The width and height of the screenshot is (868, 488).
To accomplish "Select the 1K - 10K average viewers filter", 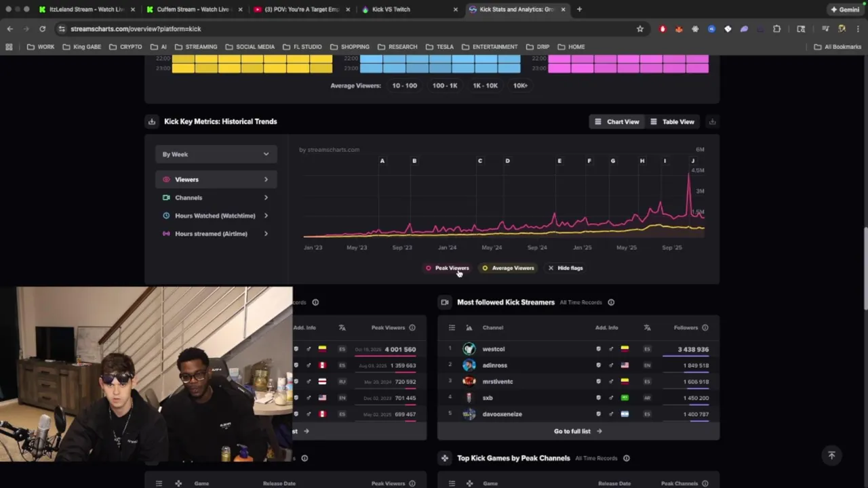I will pyautogui.click(x=485, y=86).
